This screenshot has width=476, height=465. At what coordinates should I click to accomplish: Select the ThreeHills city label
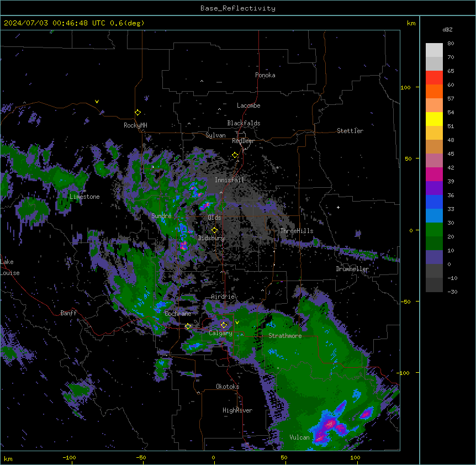297,231
